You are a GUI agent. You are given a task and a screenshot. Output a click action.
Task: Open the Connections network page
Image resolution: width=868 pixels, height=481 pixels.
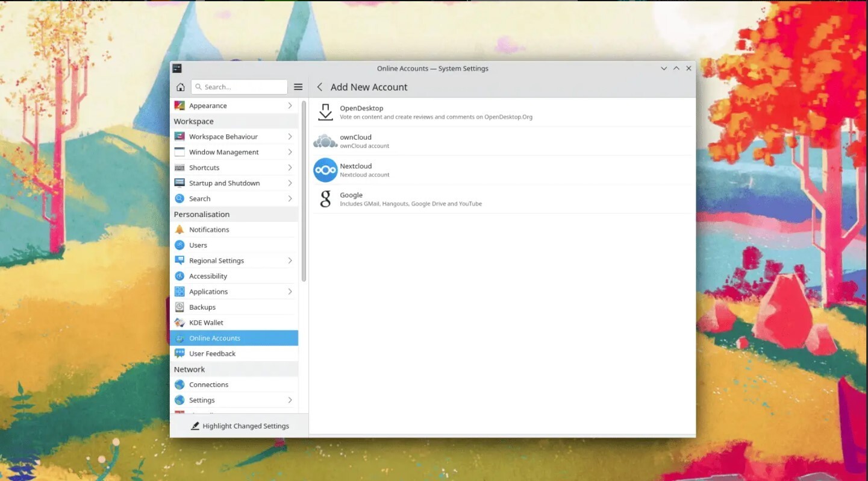[234, 385]
